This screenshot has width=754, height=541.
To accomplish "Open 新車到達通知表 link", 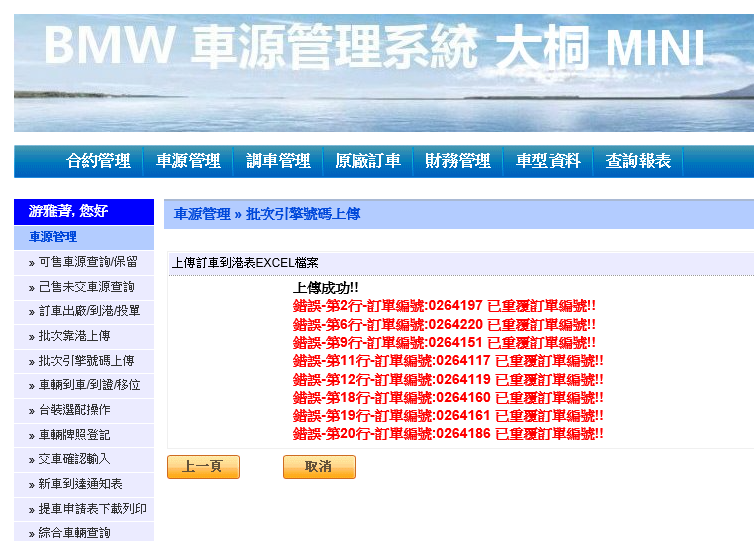I will 80,484.
